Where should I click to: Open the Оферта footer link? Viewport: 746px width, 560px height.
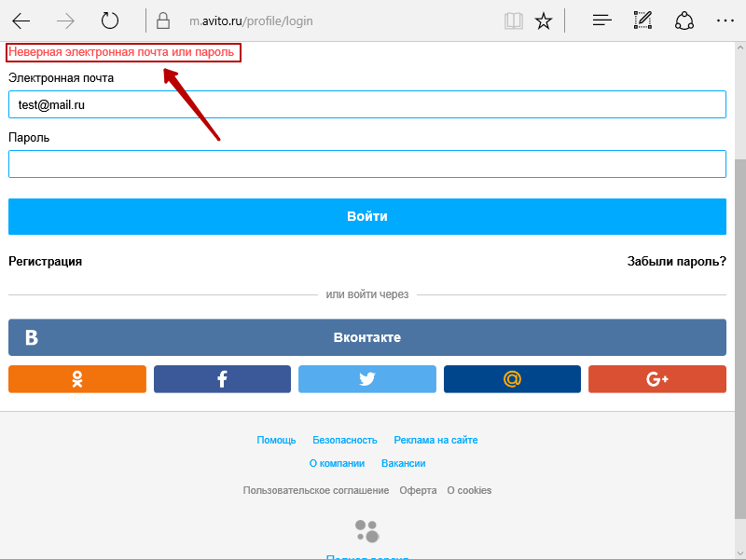418,491
